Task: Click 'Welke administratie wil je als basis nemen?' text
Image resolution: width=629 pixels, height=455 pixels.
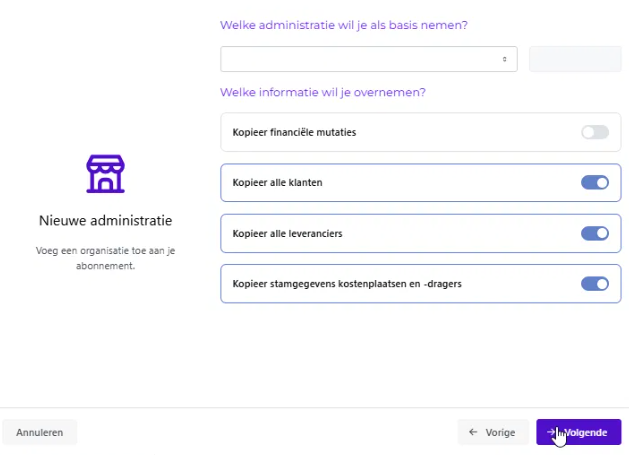Action: (344, 25)
